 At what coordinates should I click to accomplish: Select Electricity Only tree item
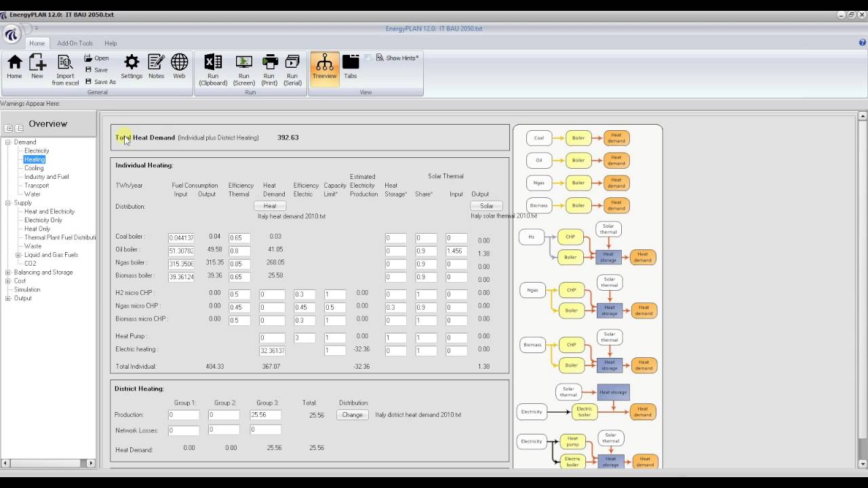(43, 220)
